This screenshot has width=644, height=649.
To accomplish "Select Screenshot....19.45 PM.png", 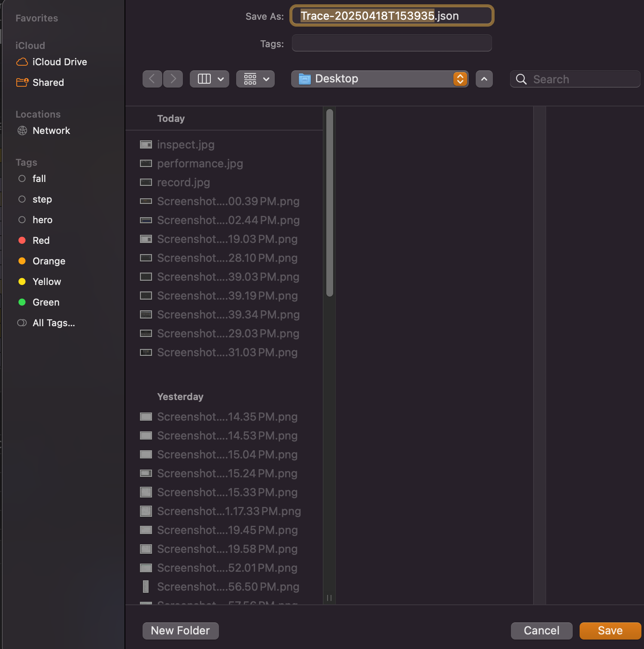I will pyautogui.click(x=228, y=530).
